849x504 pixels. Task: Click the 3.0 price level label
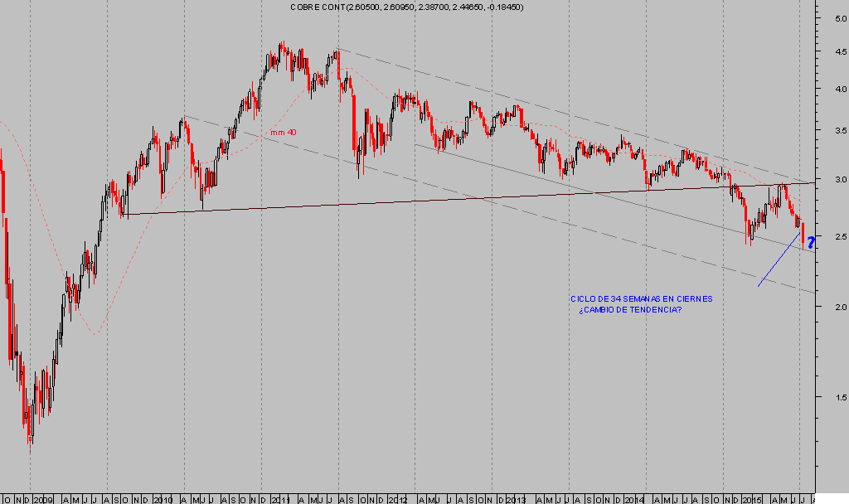point(829,180)
